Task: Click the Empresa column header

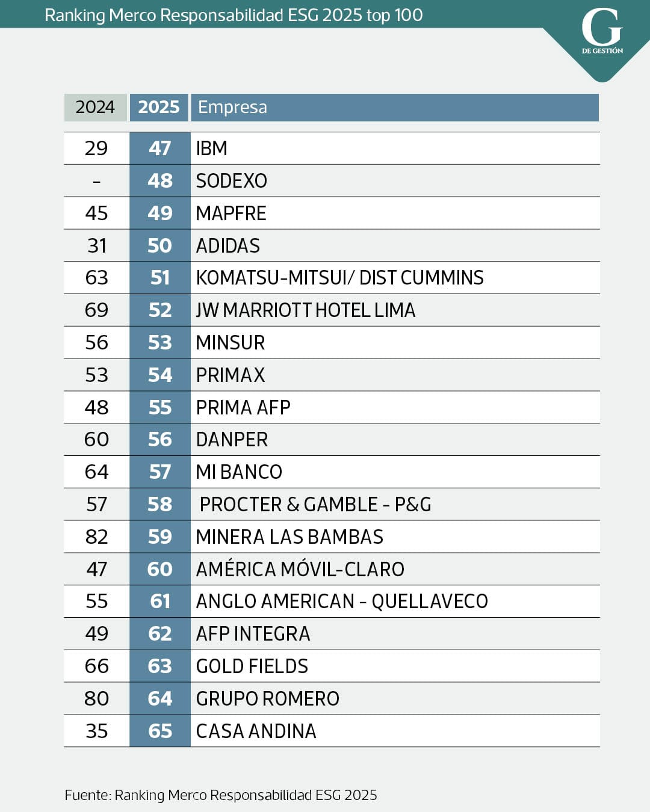Action: tap(233, 107)
